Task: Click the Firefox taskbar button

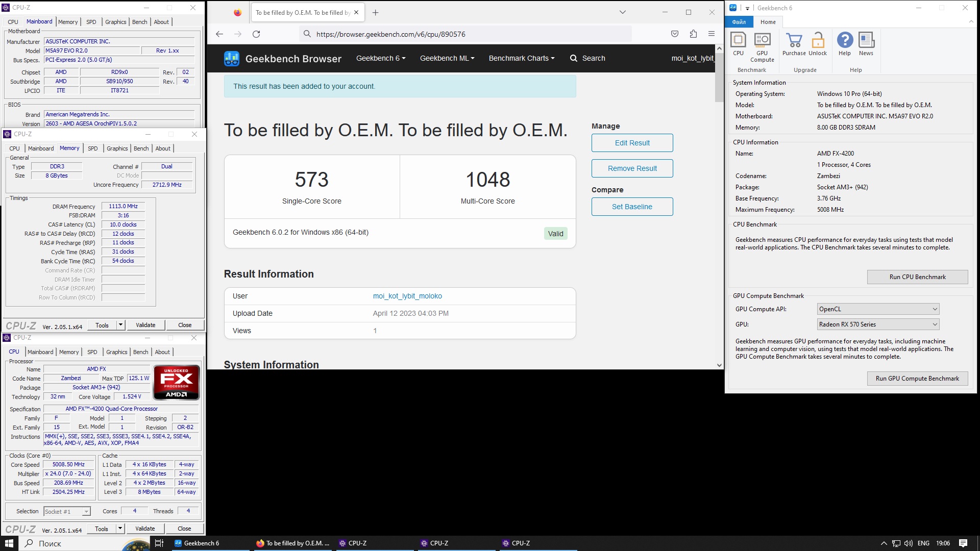Action: [x=292, y=543]
